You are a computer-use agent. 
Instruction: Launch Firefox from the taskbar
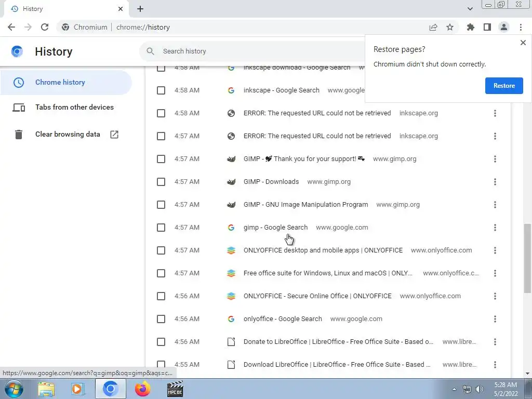pyautogui.click(x=142, y=389)
